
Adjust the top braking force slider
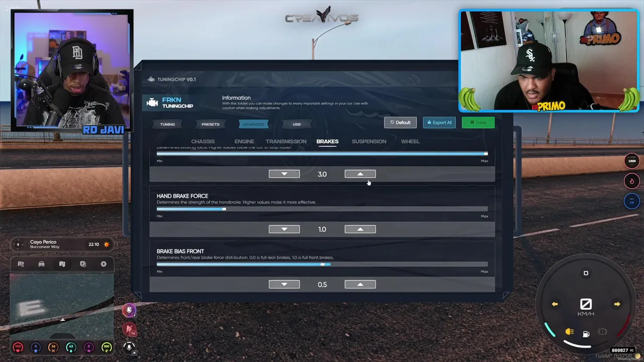click(x=322, y=153)
